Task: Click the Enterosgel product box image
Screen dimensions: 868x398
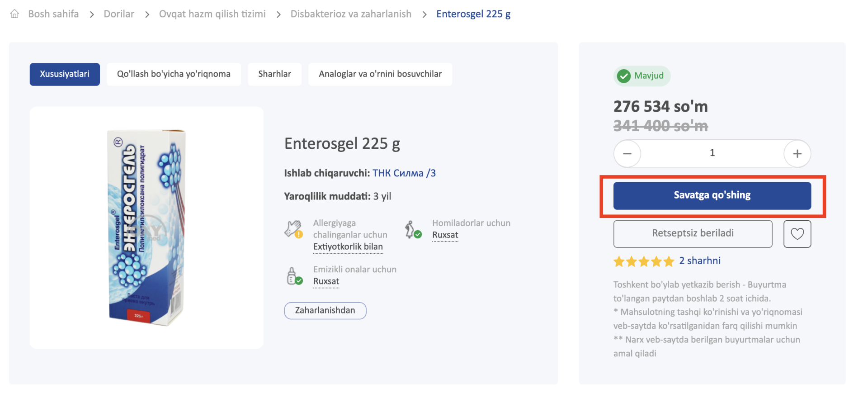Action: tap(146, 227)
